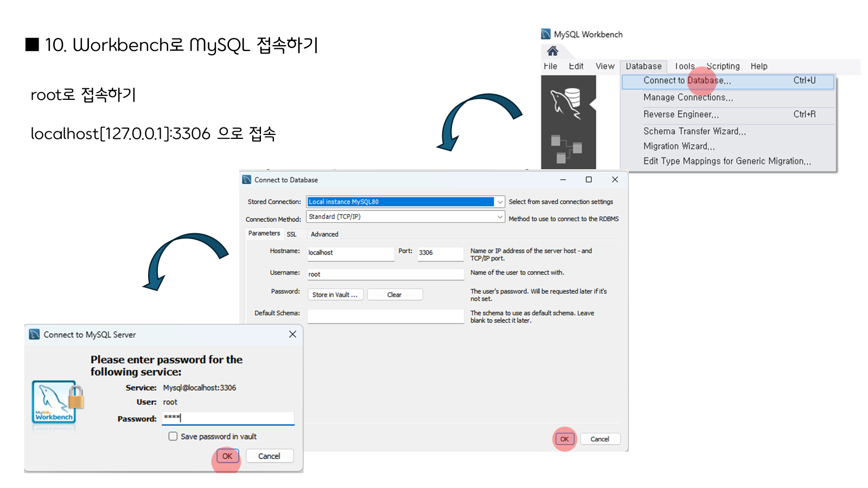The image size is (868, 488).
Task: Click the Workbench padlock logo image
Action: click(x=58, y=402)
